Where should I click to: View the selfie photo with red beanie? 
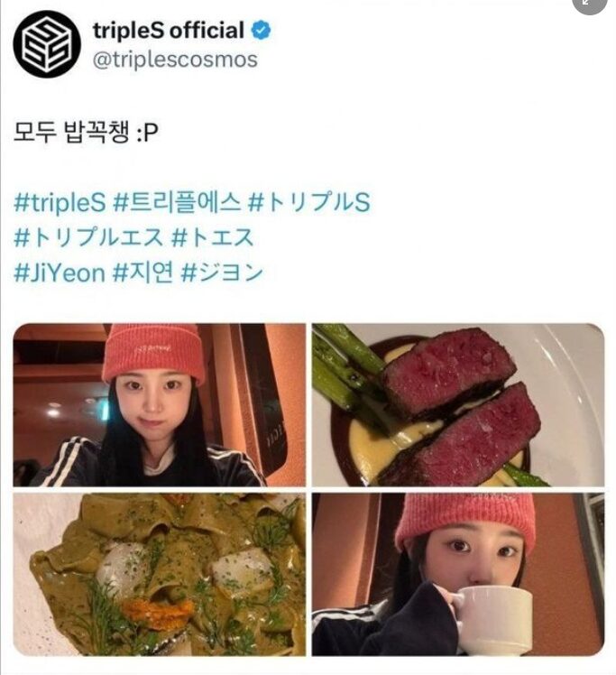(160, 404)
